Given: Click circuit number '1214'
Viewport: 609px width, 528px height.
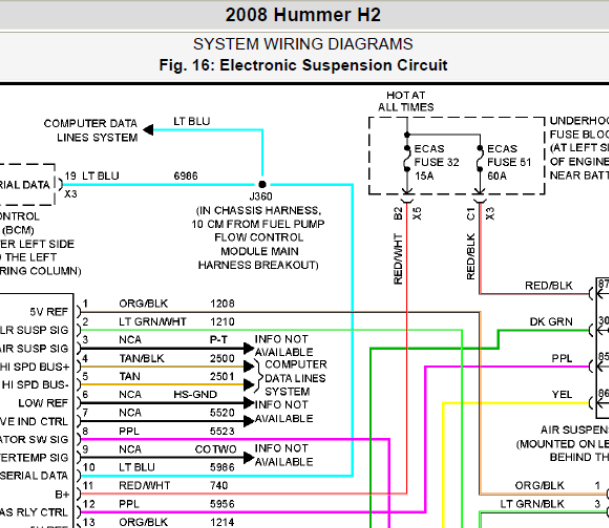Looking at the screenshot, I should click(x=222, y=522).
